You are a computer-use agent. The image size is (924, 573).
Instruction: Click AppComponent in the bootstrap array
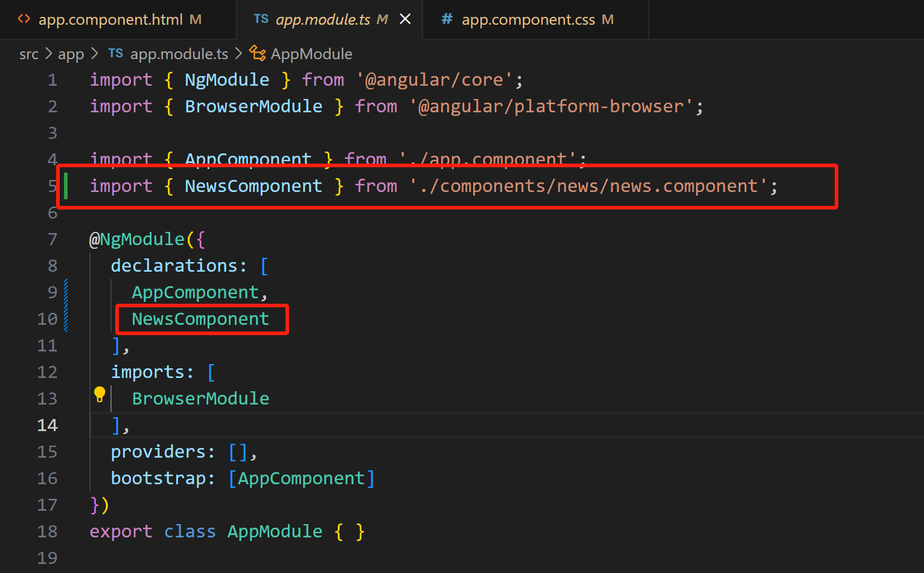pos(301,478)
